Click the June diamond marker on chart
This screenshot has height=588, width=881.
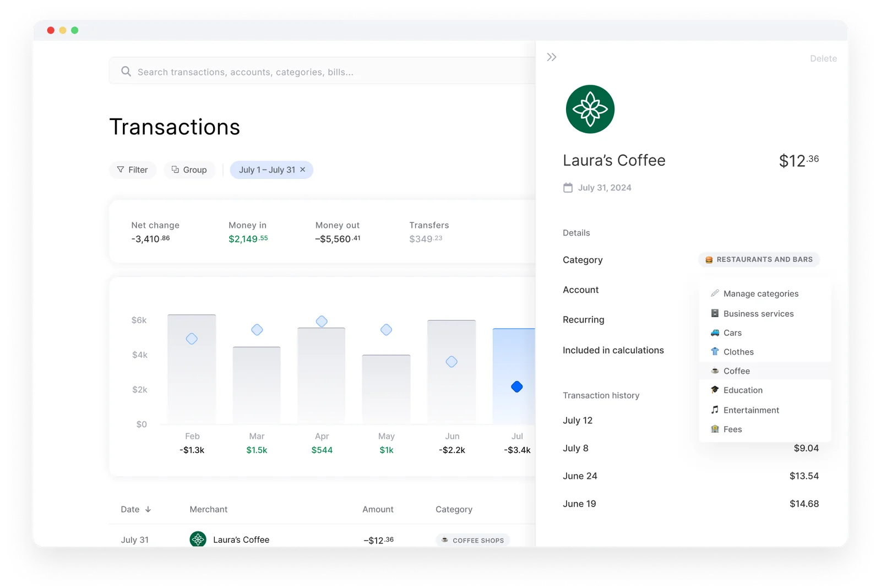(x=452, y=362)
